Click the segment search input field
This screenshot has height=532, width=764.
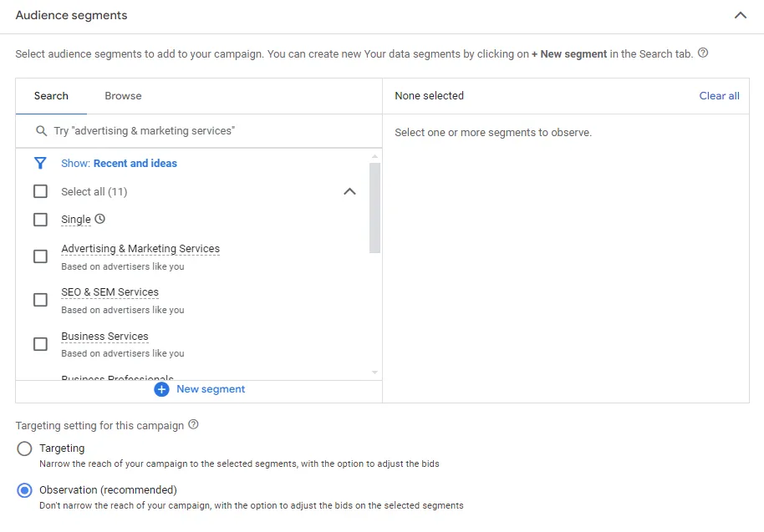pyautogui.click(x=201, y=131)
